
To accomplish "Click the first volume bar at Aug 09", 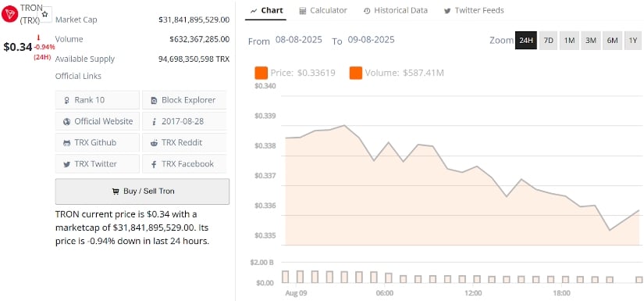I will pos(286,277).
